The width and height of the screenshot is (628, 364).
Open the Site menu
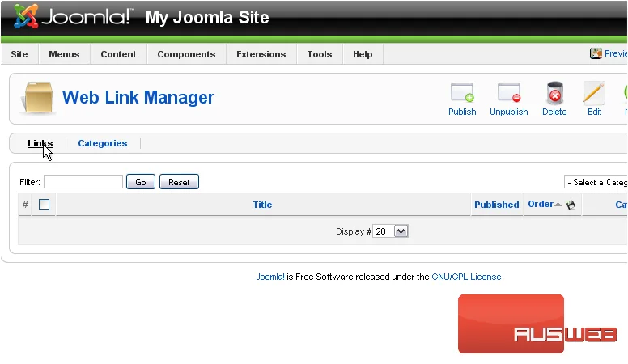pos(19,54)
